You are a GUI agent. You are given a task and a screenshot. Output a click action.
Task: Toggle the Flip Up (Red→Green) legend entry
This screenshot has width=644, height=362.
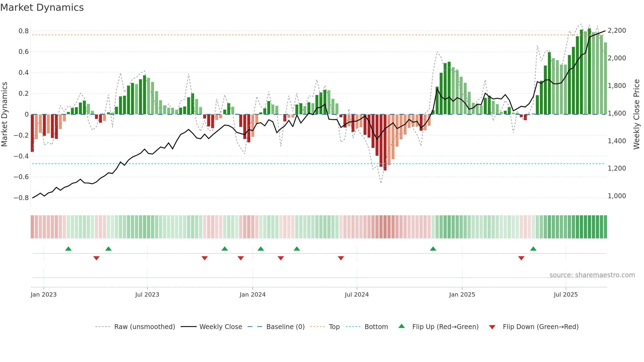439,327
